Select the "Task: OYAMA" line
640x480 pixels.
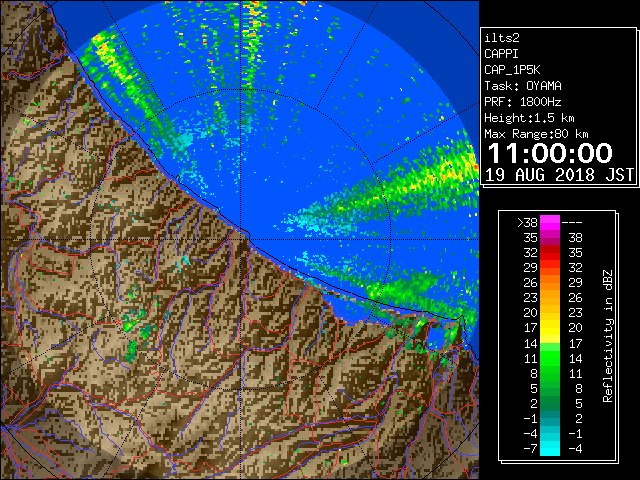click(523, 86)
